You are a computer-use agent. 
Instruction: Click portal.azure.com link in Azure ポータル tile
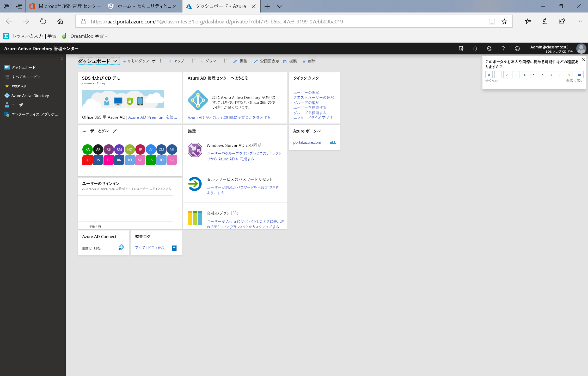point(307,142)
